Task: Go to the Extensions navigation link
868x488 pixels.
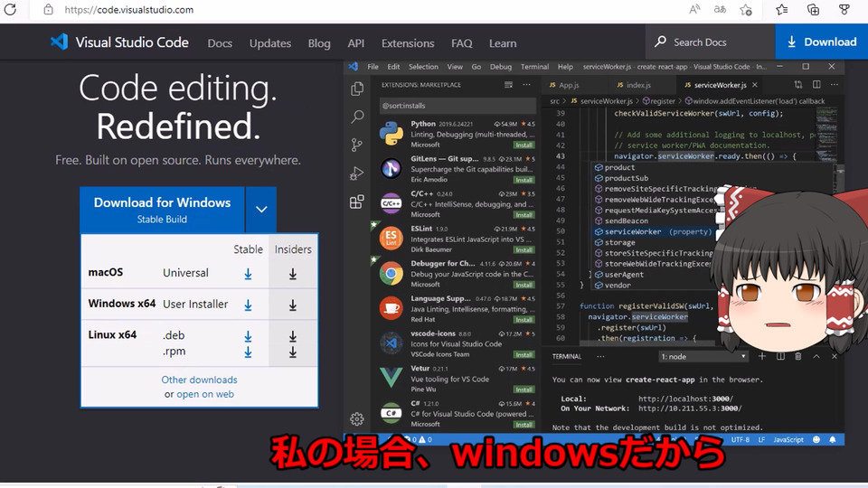Action: pyautogui.click(x=408, y=43)
